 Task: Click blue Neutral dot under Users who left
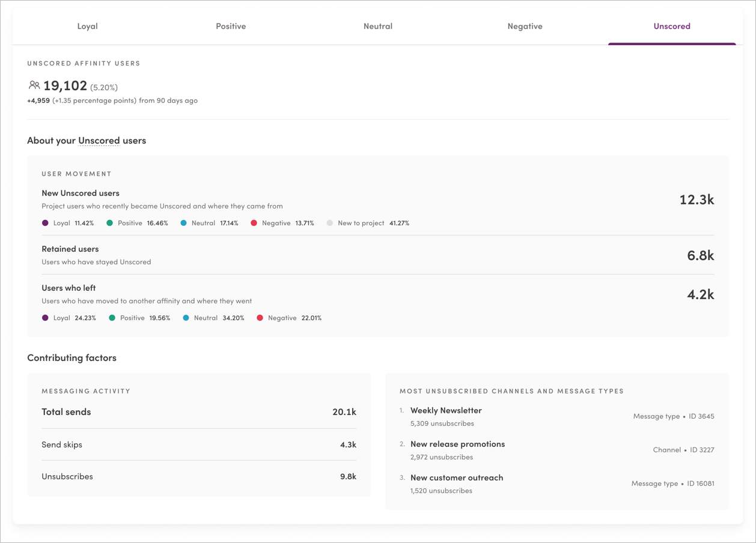pyautogui.click(x=186, y=318)
